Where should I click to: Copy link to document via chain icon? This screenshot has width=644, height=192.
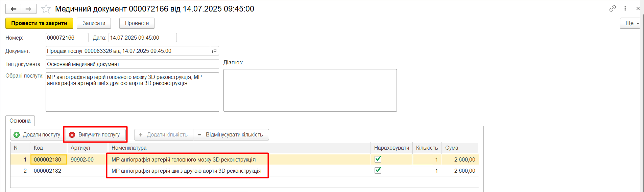(613, 8)
